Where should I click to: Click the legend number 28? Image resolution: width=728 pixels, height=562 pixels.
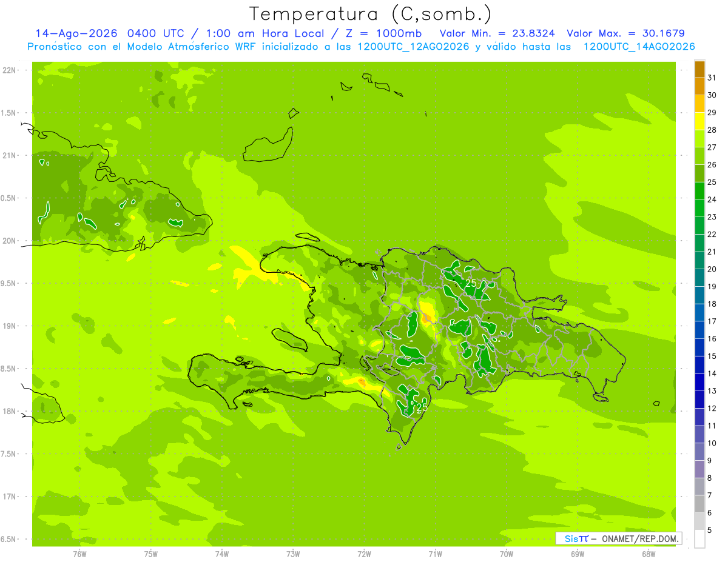tap(712, 130)
